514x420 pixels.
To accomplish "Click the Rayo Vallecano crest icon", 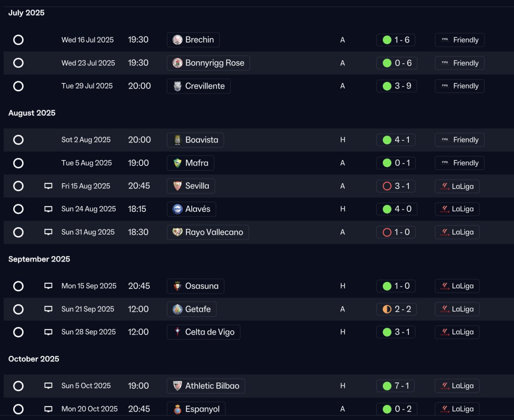I will (177, 232).
